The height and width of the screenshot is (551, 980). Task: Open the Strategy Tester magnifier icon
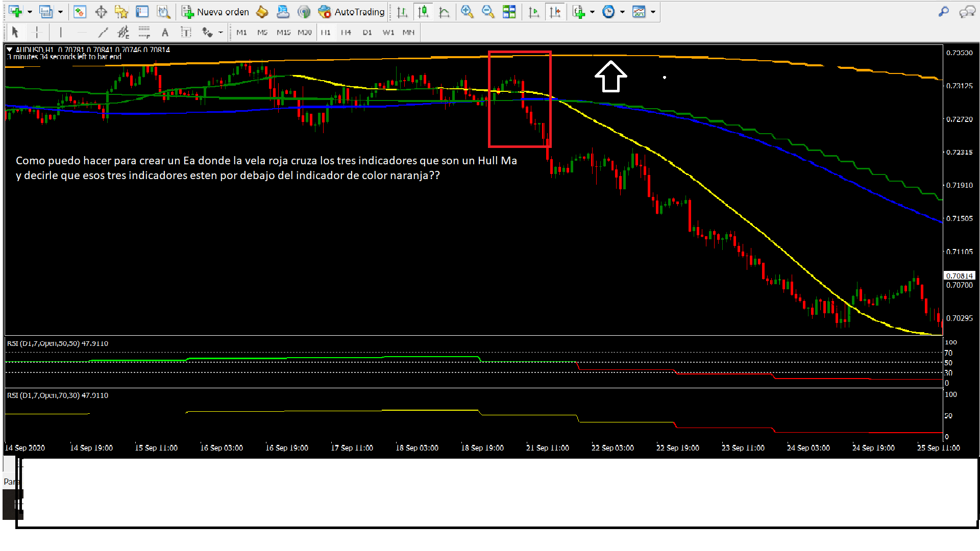point(163,12)
